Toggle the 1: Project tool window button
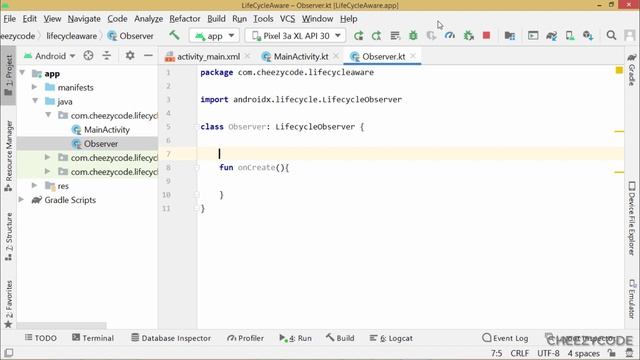The height and width of the screenshot is (360, 640). pos(8,75)
